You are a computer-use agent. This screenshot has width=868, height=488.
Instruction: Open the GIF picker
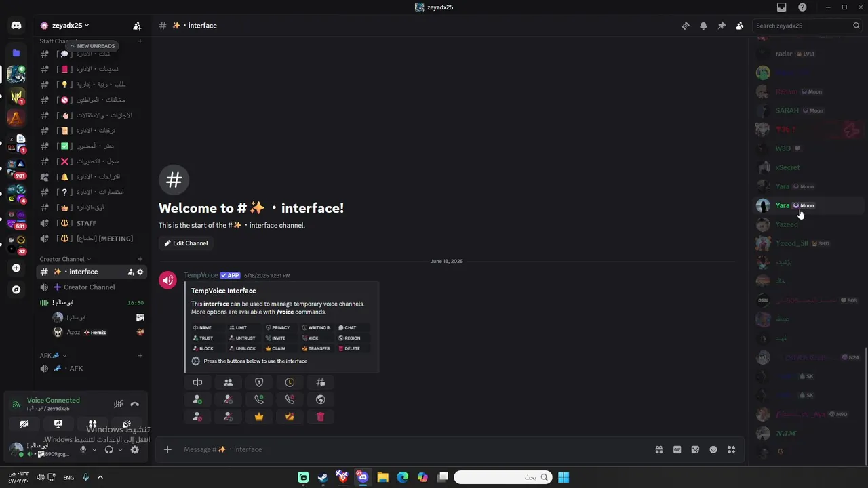(x=677, y=449)
